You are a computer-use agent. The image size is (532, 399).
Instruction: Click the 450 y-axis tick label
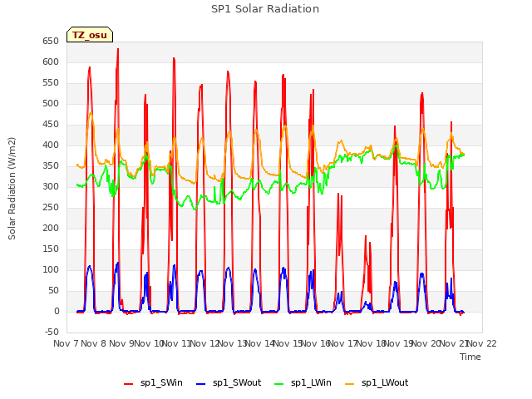tap(51, 124)
